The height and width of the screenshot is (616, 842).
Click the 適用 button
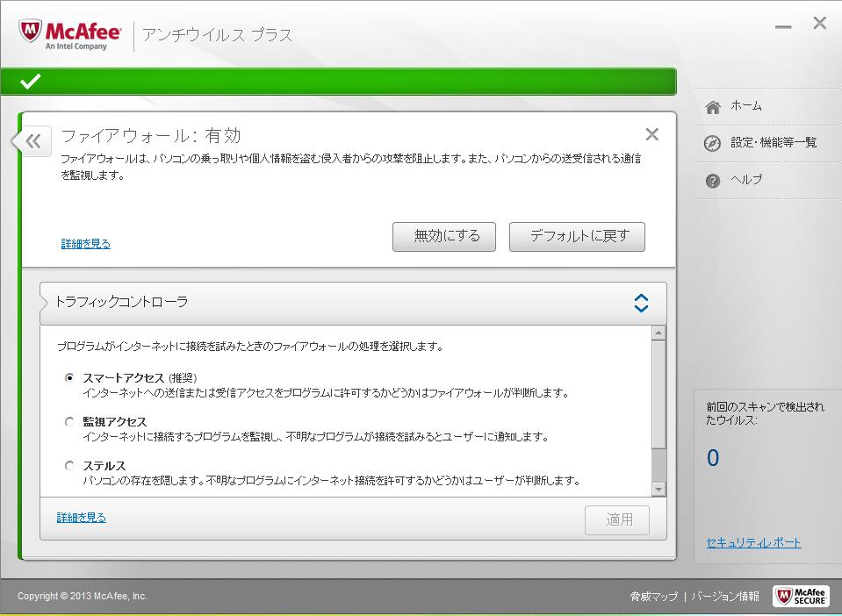617,520
